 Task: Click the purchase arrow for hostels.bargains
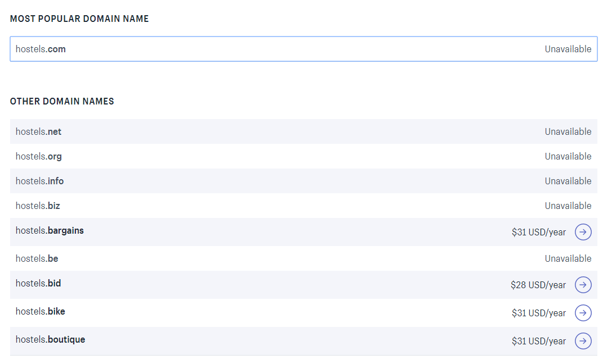tap(583, 232)
